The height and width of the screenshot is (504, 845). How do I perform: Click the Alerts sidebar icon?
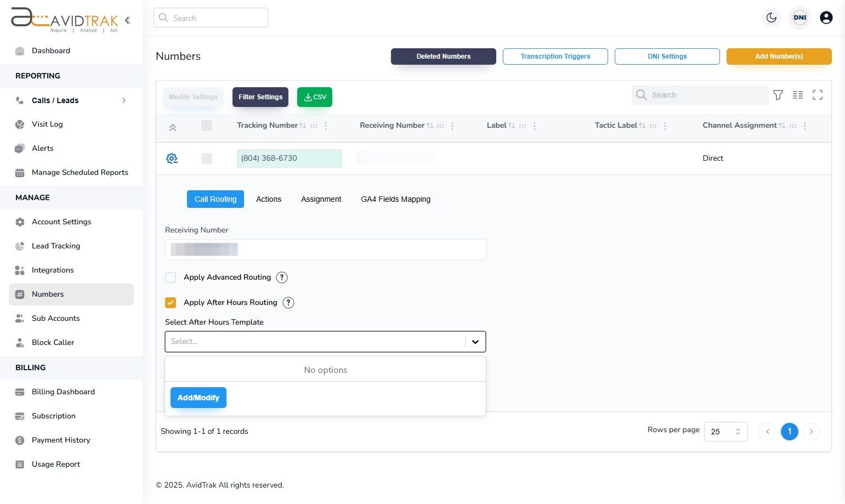[20, 149]
